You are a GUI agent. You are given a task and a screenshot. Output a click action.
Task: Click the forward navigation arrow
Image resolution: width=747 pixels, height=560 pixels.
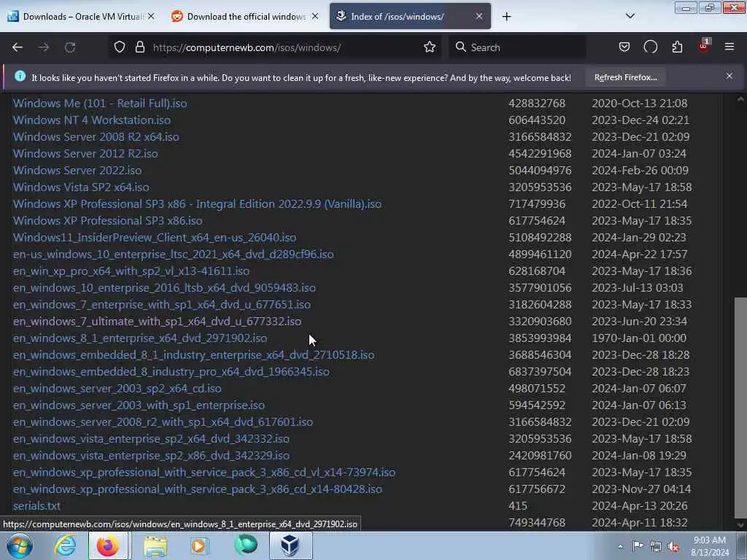coord(44,47)
